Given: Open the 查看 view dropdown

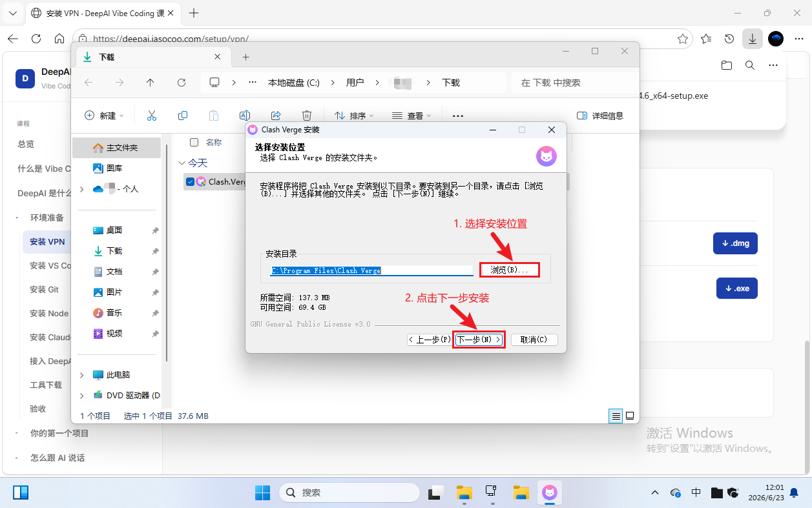Looking at the screenshot, I should point(411,116).
